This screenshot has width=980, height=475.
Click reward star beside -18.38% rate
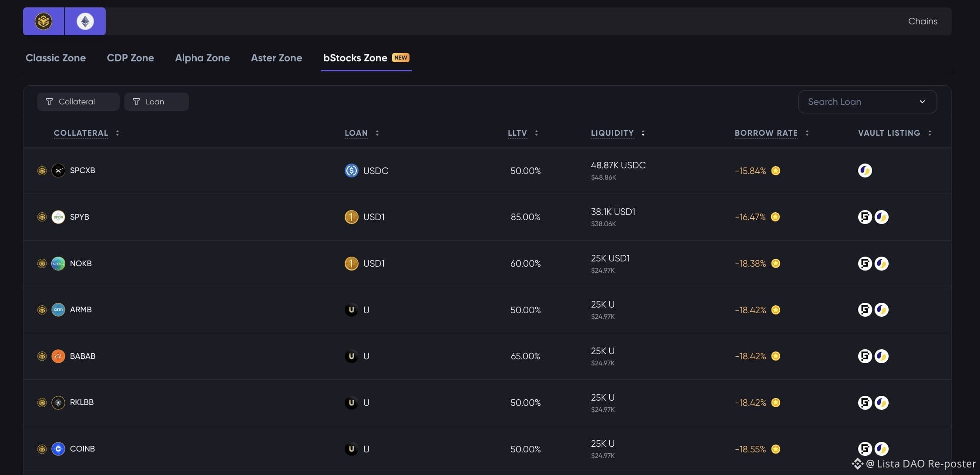click(x=776, y=264)
